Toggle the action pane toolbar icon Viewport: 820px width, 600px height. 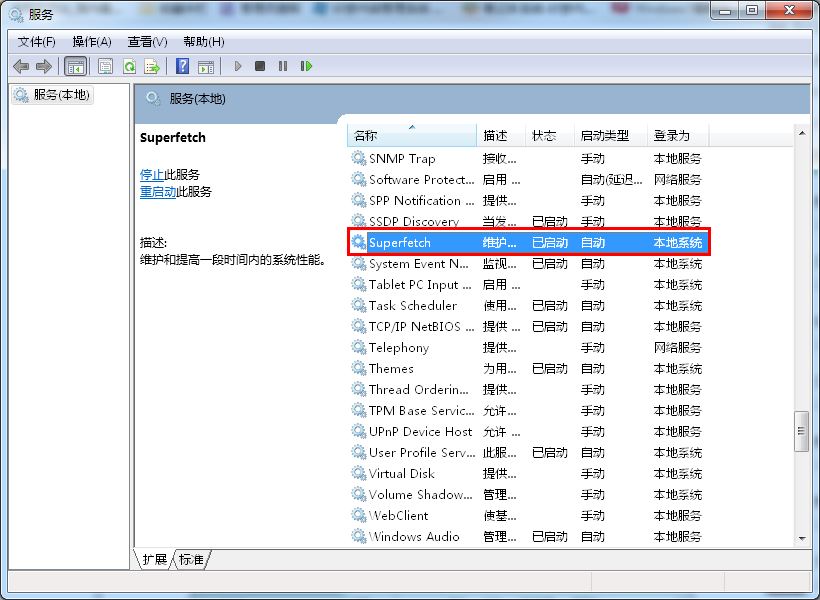click(x=206, y=66)
